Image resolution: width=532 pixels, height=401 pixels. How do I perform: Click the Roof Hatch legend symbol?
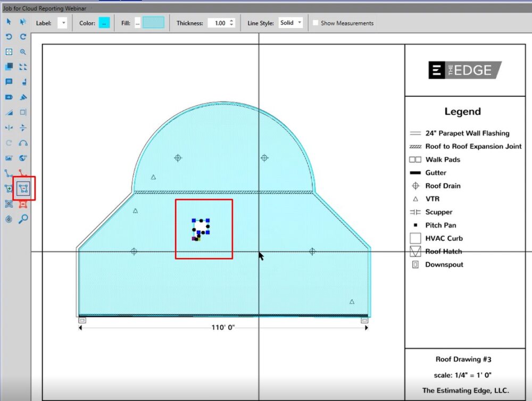[x=414, y=251]
